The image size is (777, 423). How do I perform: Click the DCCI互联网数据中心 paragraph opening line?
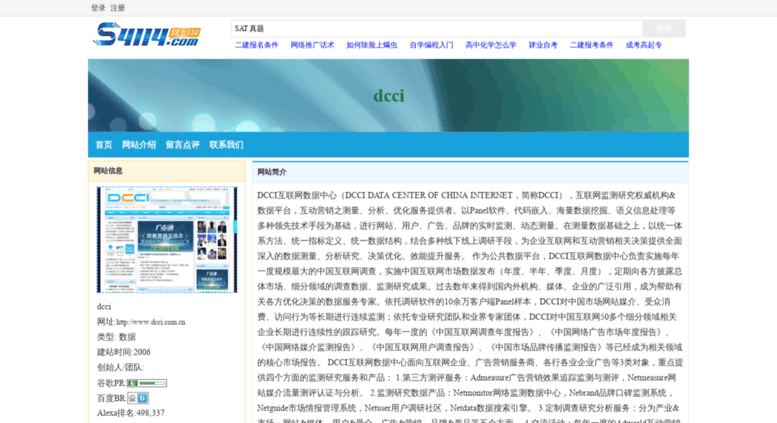[466, 195]
